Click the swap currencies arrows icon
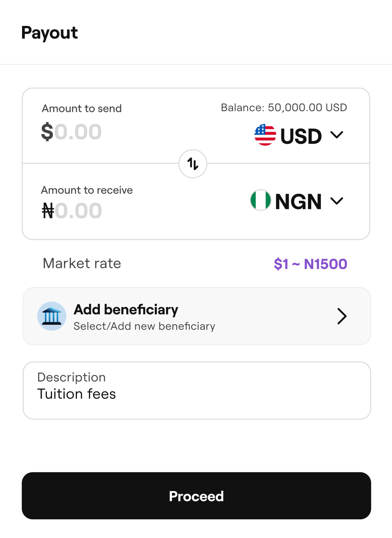This screenshot has width=392, height=538. coord(193,164)
